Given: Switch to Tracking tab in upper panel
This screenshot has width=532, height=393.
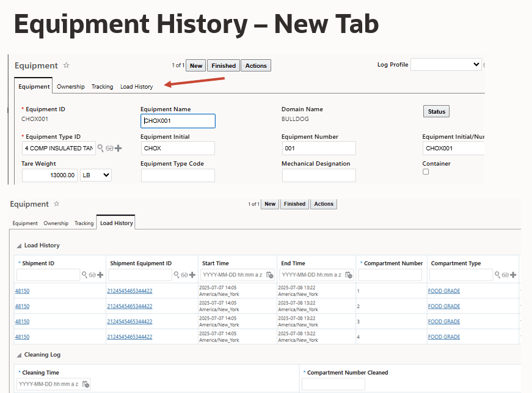Looking at the screenshot, I should pos(102,87).
